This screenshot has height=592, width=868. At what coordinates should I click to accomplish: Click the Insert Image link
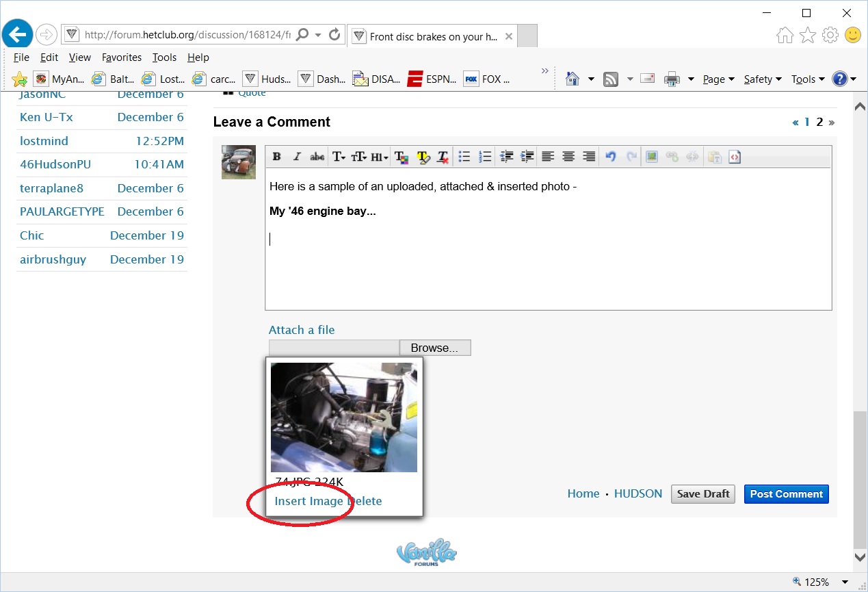[x=308, y=501]
